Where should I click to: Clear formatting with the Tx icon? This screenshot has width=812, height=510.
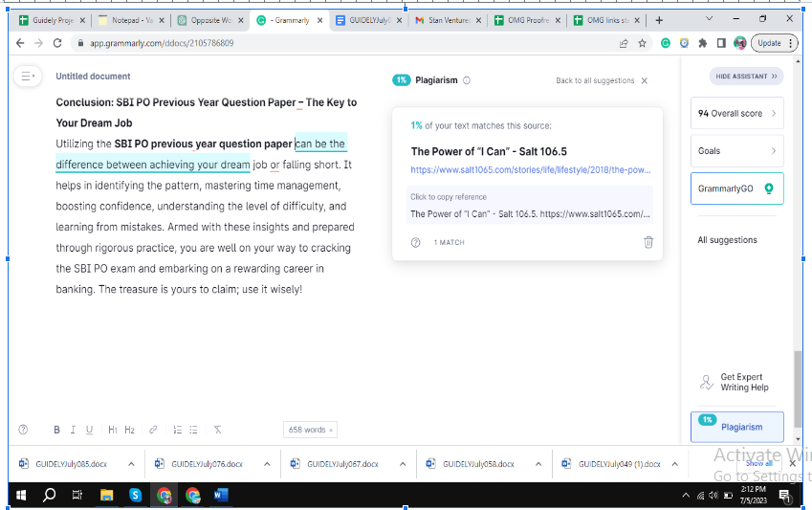[x=217, y=430]
